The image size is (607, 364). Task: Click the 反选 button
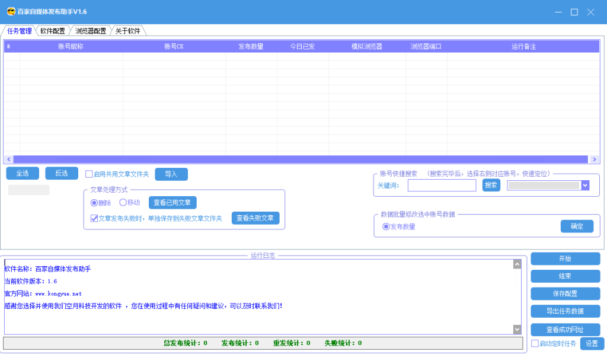click(62, 173)
